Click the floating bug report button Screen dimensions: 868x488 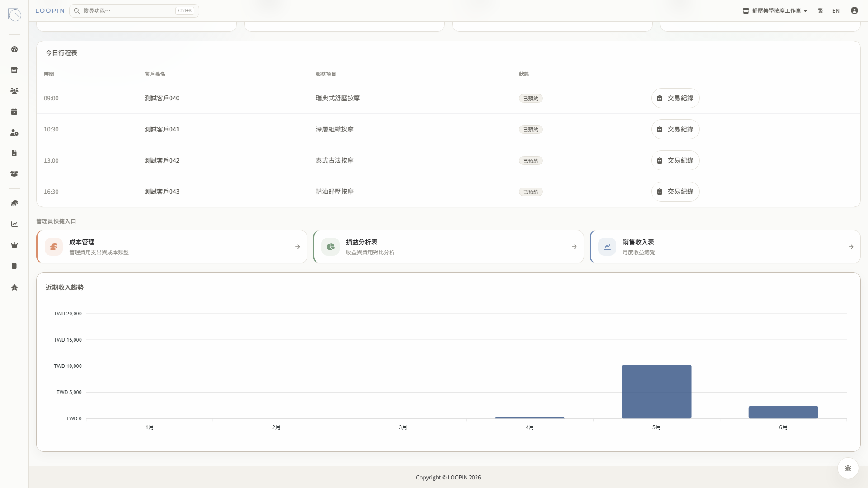click(x=848, y=468)
